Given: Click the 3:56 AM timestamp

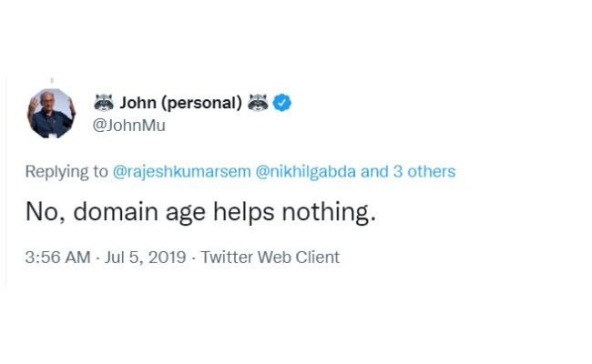Looking at the screenshot, I should click(57, 258).
